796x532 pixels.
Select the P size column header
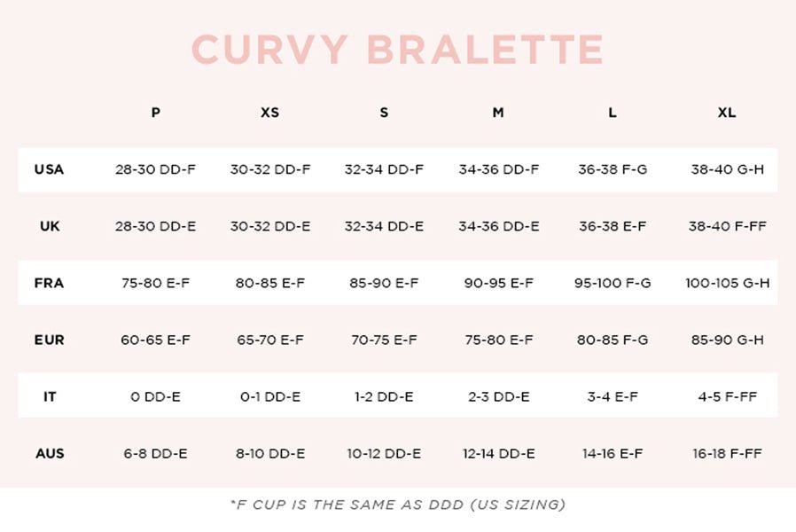tap(156, 113)
